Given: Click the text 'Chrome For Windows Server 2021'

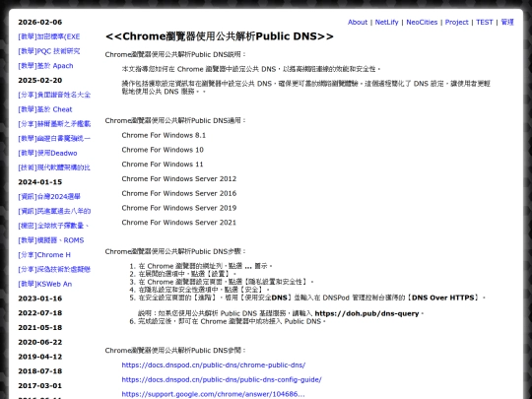Looking at the screenshot, I should [178, 223].
